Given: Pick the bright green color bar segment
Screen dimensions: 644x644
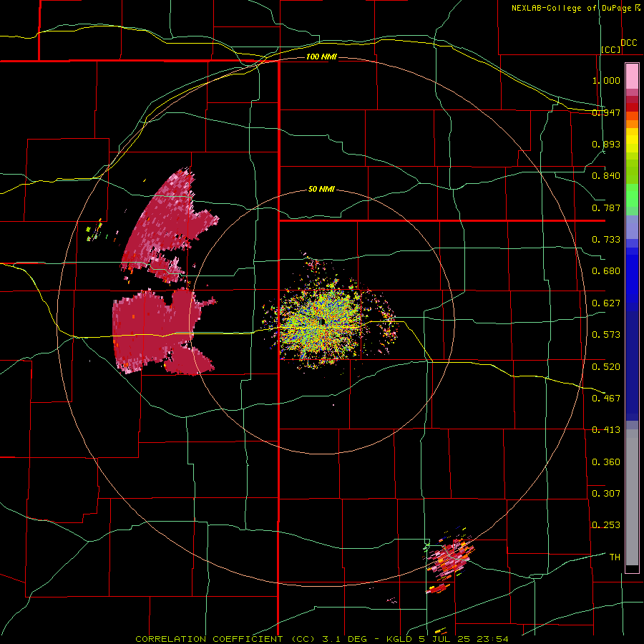Looking at the screenshot, I should 632,195.
